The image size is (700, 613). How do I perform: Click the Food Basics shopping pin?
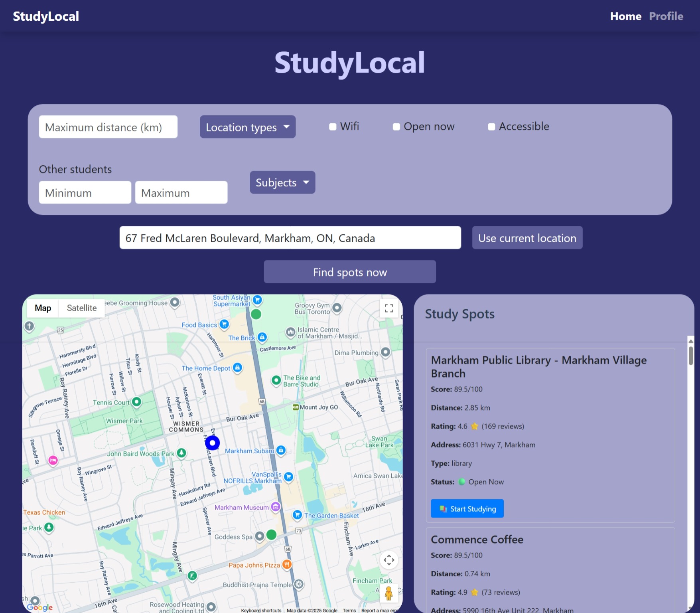click(224, 324)
